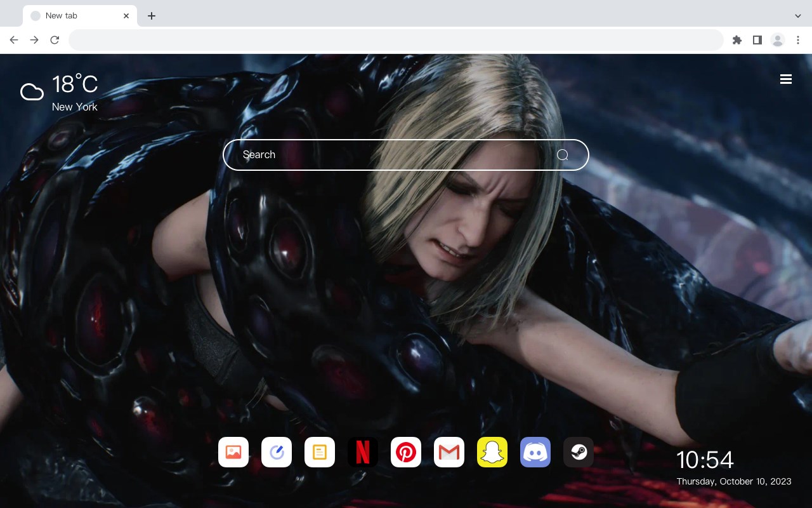812x508 pixels.
Task: Open the Chrome three-dot menu
Action: (x=798, y=40)
